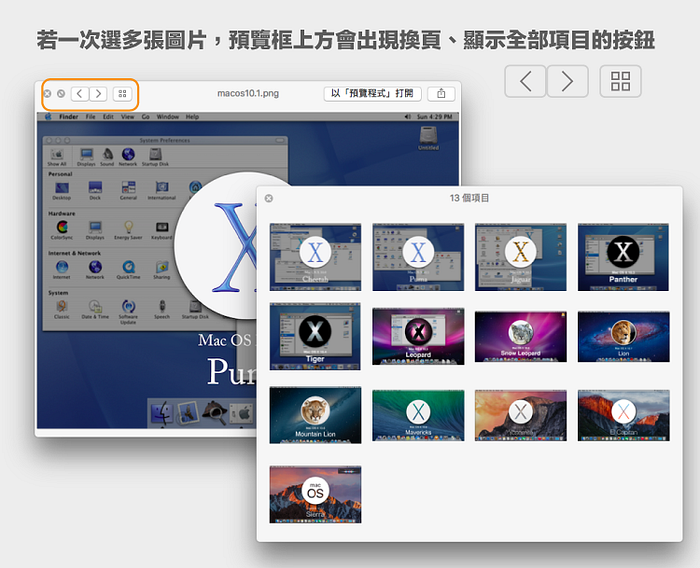Click the Finder menu in previewed screenshot

[68, 117]
